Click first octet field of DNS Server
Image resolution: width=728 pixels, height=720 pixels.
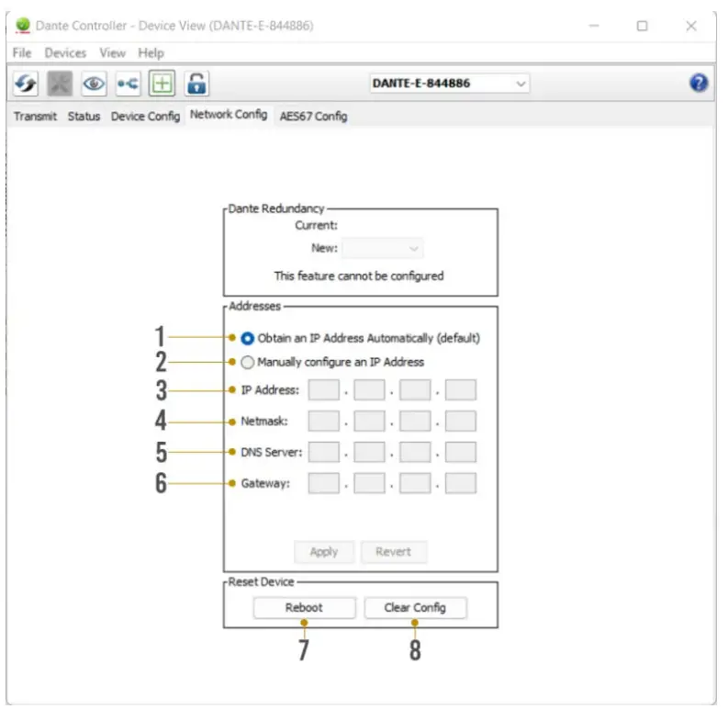[x=324, y=453]
